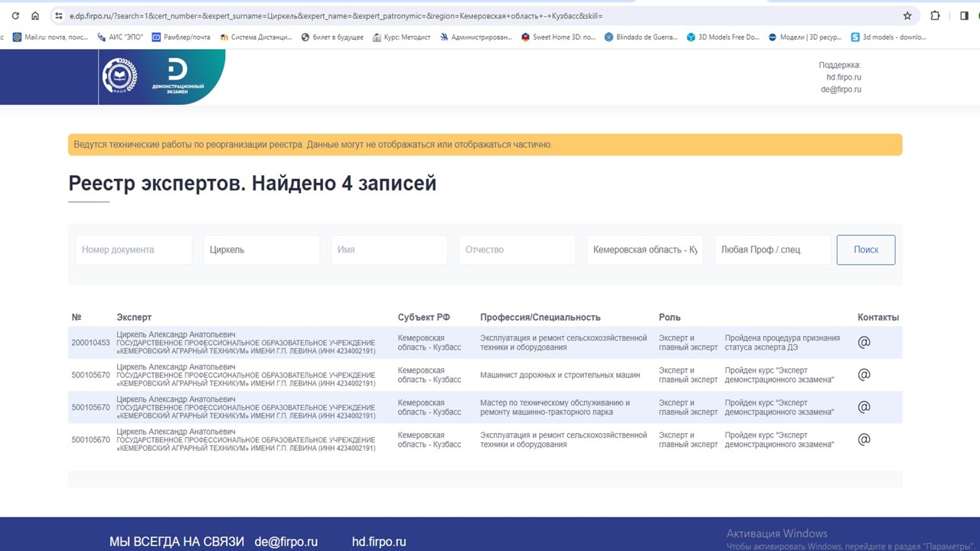980x551 pixels.
Task: Expand the Любая Проф./спец. dropdown
Action: [772, 249]
